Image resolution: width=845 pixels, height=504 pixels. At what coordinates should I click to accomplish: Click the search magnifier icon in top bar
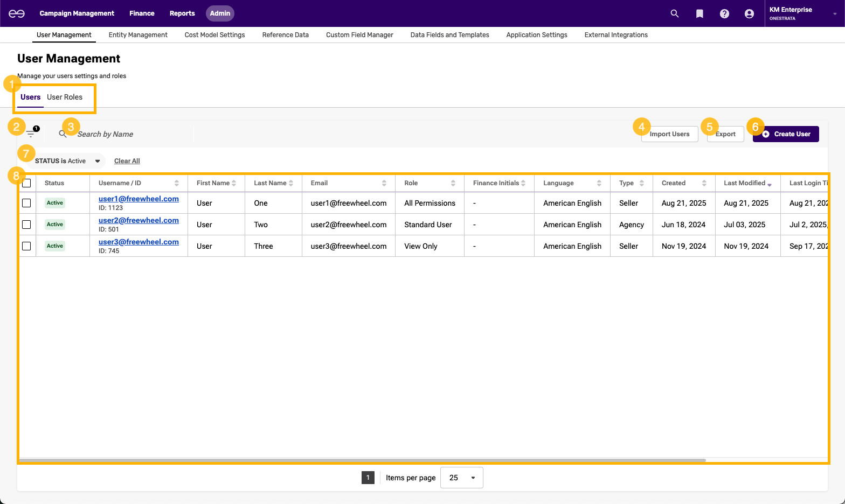pos(674,13)
